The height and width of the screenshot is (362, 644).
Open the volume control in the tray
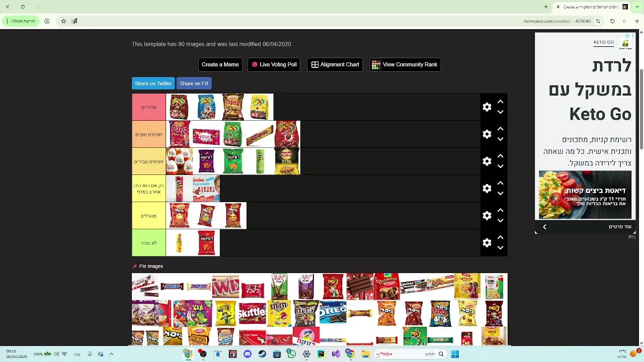coord(56,354)
